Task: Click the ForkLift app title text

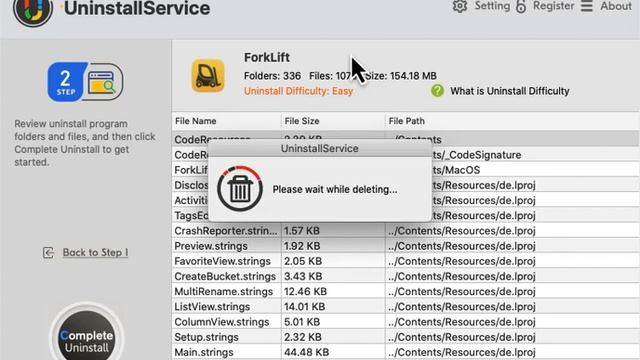Action: point(267,58)
